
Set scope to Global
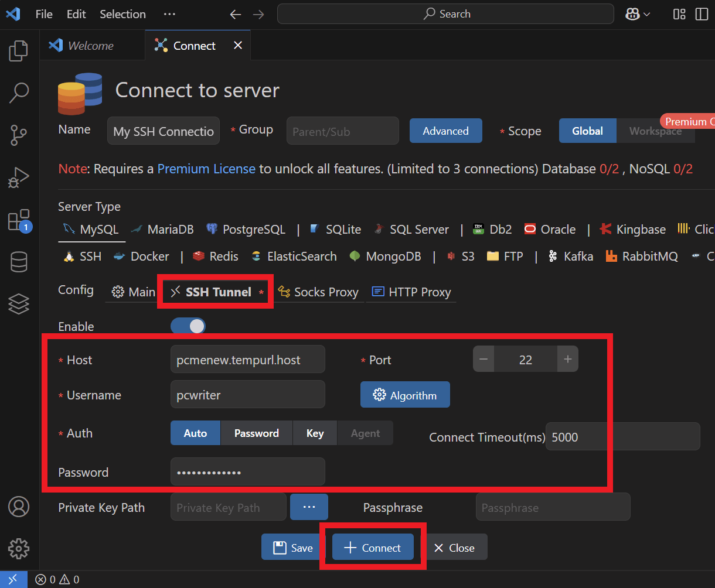coord(587,131)
